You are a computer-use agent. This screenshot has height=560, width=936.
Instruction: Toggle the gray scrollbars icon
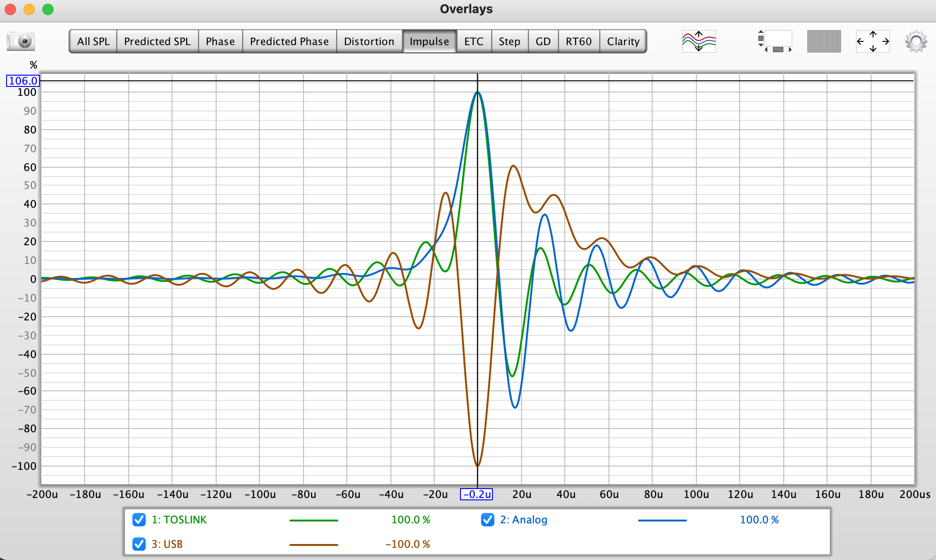(824, 41)
